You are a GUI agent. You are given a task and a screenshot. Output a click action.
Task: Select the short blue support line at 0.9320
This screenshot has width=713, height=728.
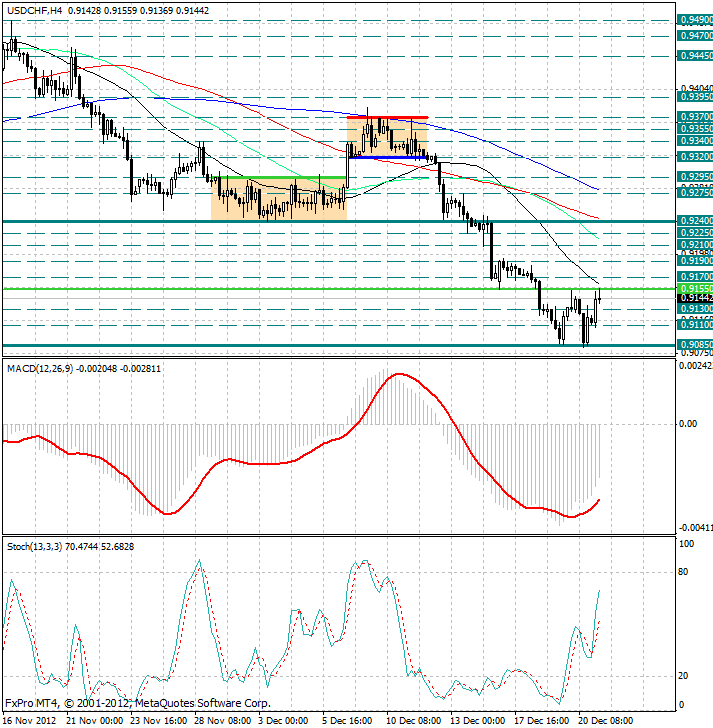click(387, 157)
